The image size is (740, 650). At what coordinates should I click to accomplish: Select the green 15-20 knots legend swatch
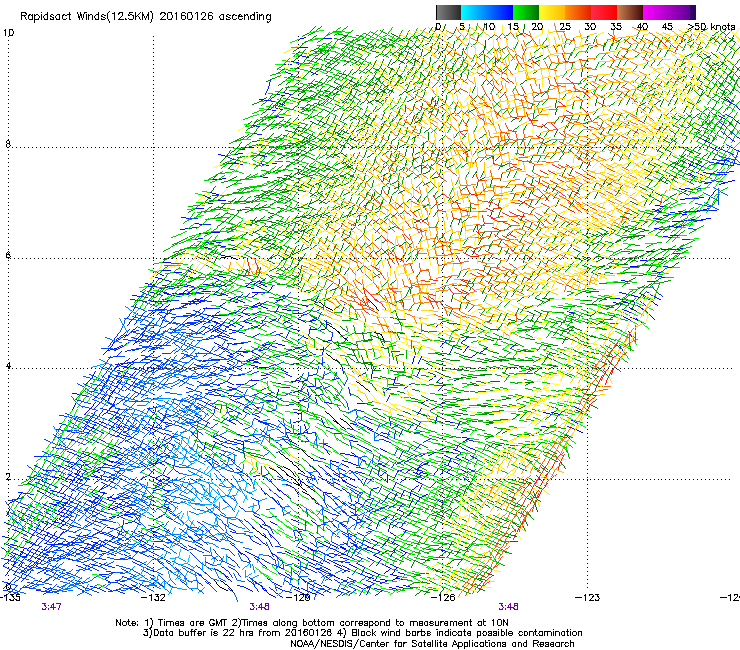[526, 12]
